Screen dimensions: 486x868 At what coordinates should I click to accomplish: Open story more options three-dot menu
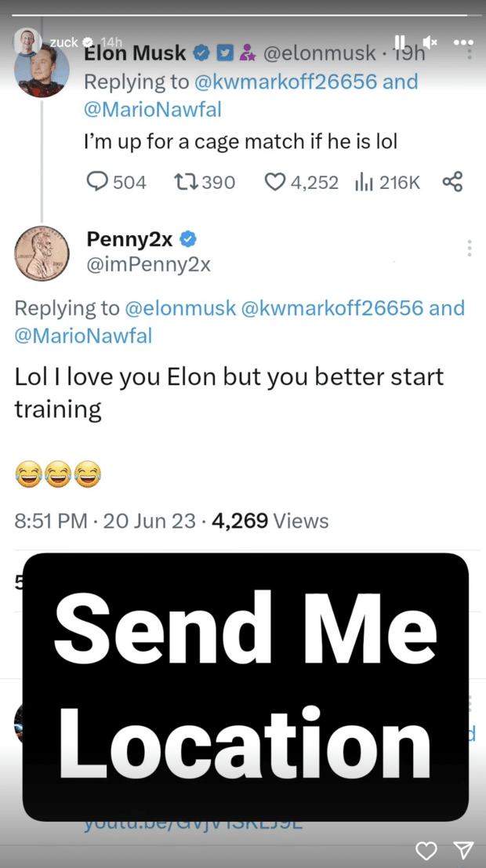pos(463,42)
